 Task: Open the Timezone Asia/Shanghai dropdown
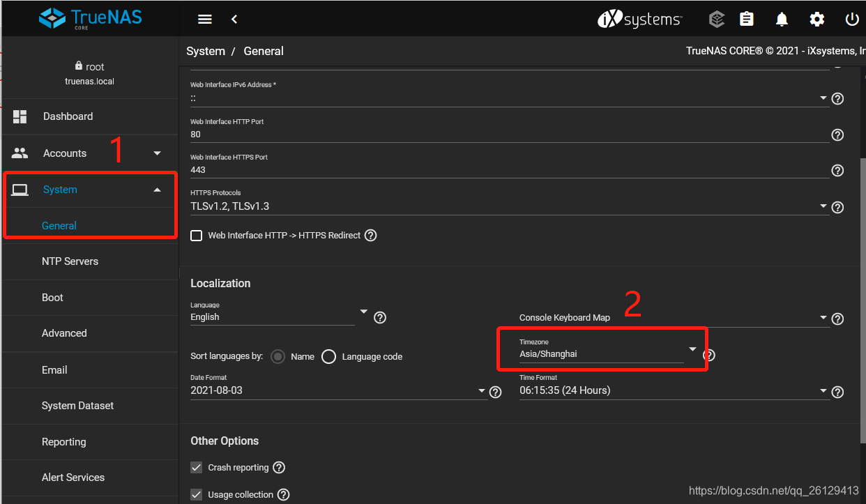692,349
